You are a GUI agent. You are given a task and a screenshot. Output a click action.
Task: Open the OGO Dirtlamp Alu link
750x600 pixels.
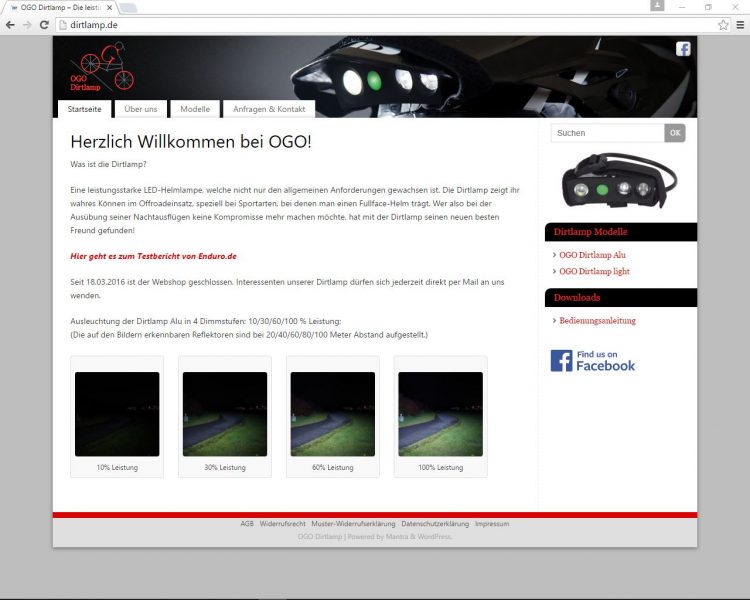592,255
